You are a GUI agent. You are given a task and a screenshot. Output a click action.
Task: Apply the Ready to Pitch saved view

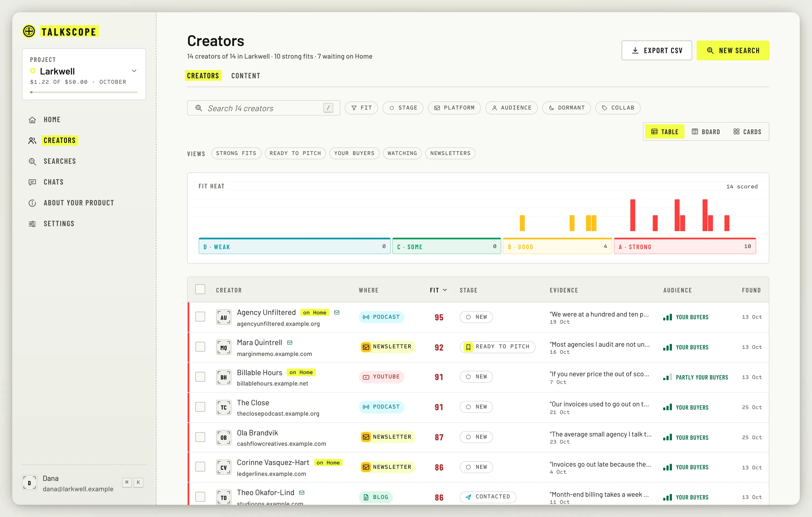(295, 154)
